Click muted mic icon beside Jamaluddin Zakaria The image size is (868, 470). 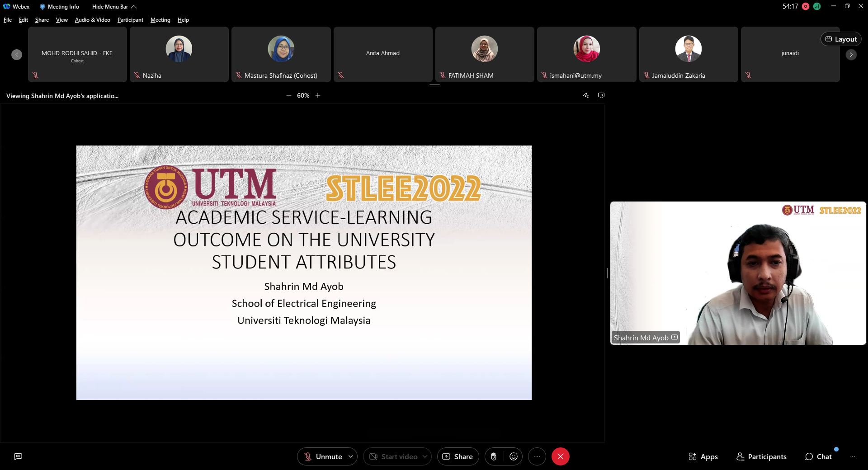[646, 75]
